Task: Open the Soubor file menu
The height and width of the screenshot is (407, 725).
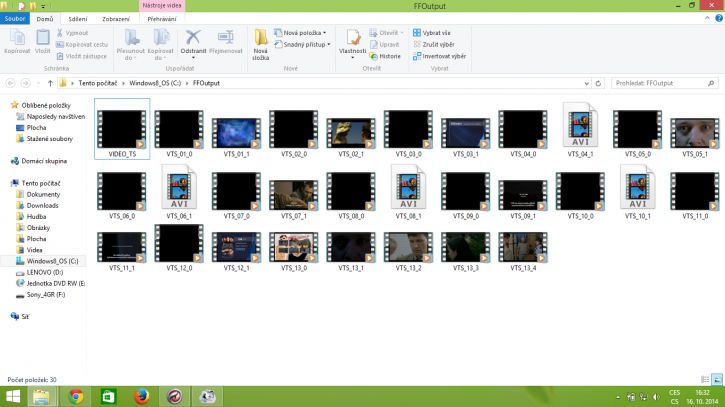Action: pos(15,18)
